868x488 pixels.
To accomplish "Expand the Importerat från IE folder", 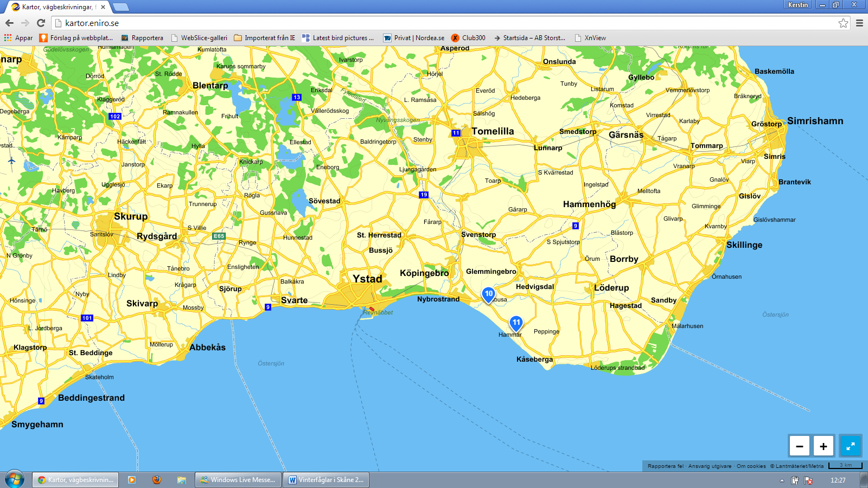I will click(265, 38).
